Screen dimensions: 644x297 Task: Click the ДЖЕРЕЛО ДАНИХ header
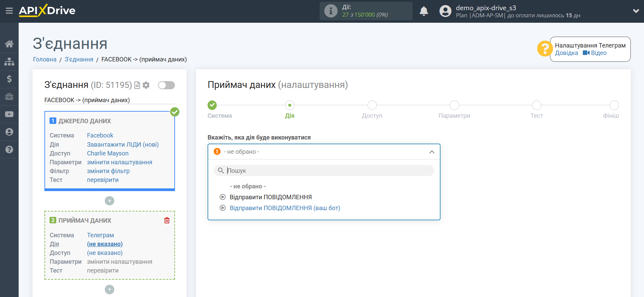pyautogui.click(x=84, y=121)
